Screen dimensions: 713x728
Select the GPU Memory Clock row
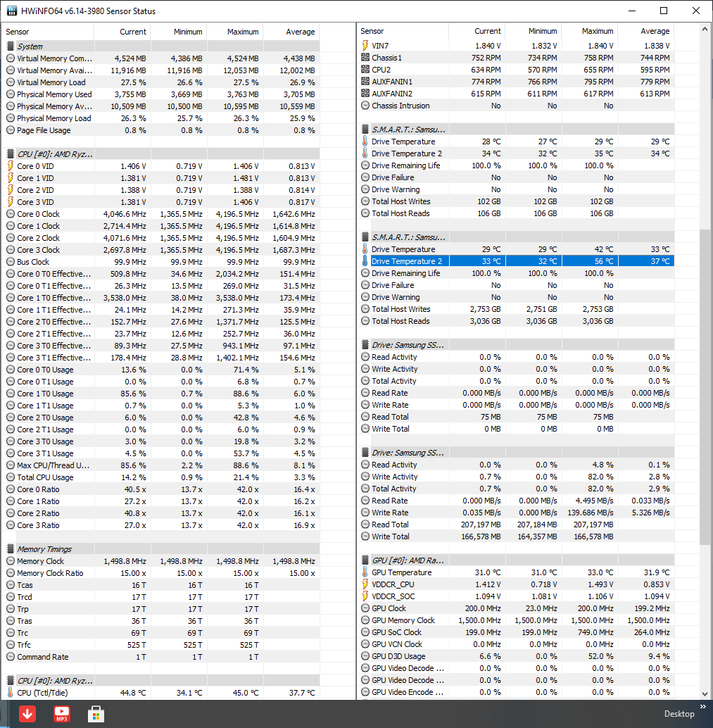[x=516, y=620]
